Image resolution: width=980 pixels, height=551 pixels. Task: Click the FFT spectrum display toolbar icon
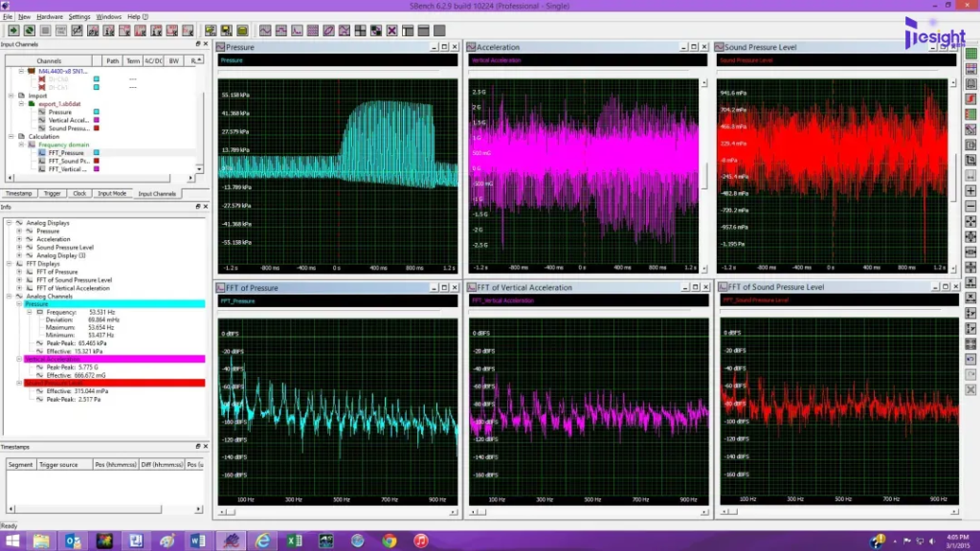point(297,31)
